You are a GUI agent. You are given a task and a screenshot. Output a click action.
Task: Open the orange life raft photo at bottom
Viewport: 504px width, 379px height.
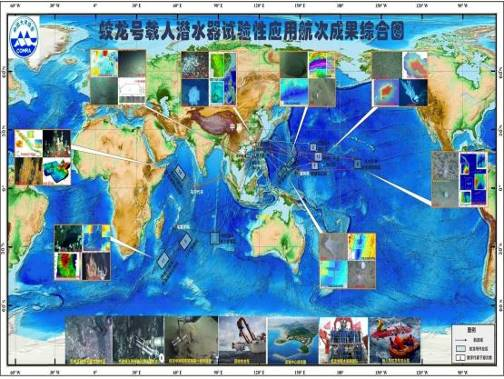tap(395, 340)
